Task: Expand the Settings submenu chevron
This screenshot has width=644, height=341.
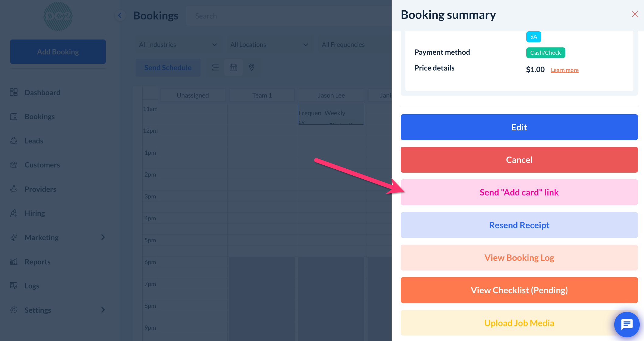Action: (x=103, y=310)
